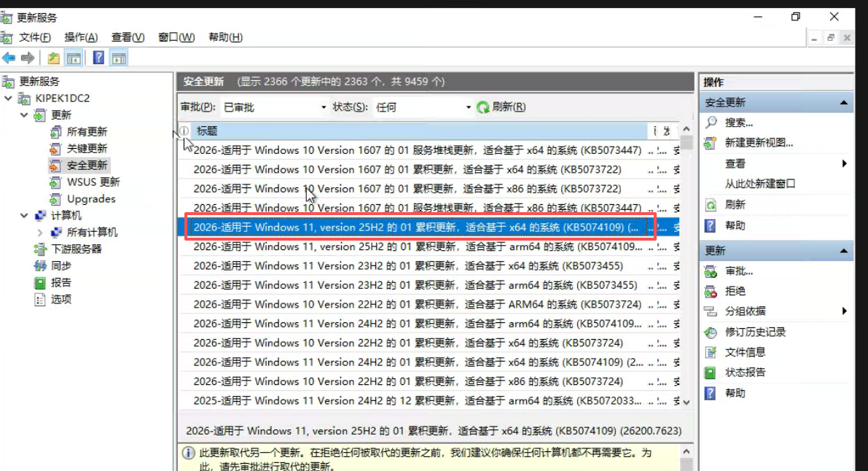Expand the 分组依据 submenu arrow
The width and height of the screenshot is (868, 471).
[x=844, y=311]
